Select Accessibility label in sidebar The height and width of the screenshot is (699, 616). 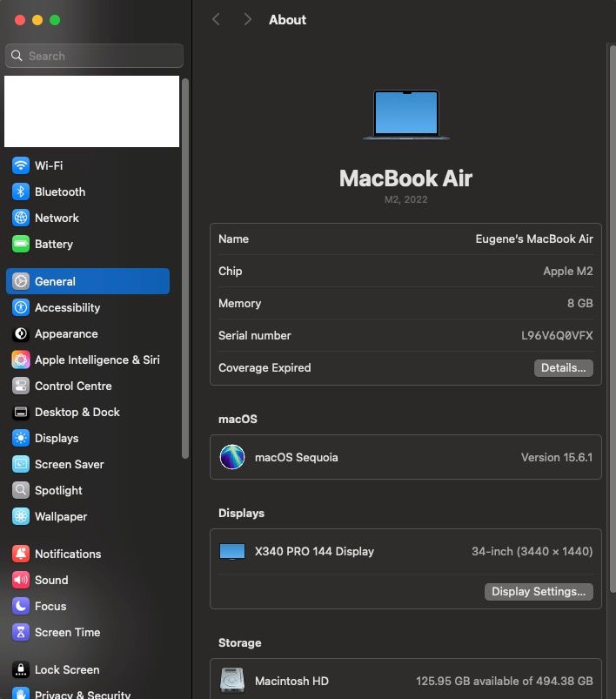tap(67, 307)
